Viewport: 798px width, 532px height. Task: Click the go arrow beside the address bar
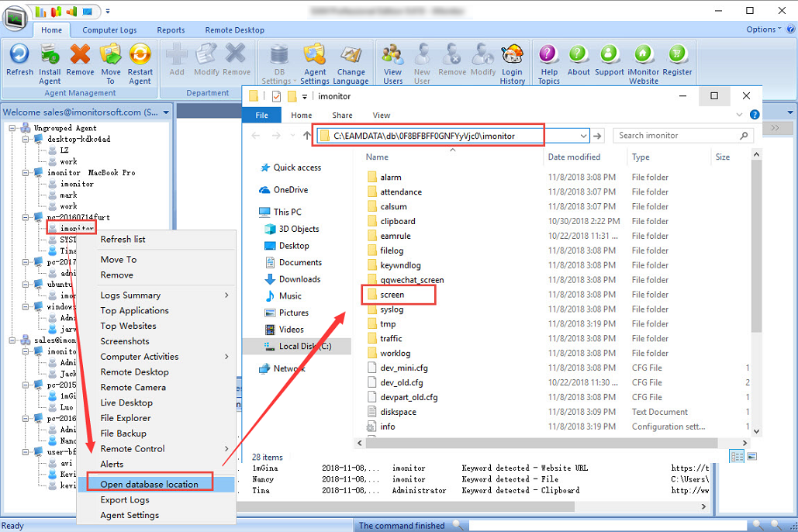click(597, 136)
